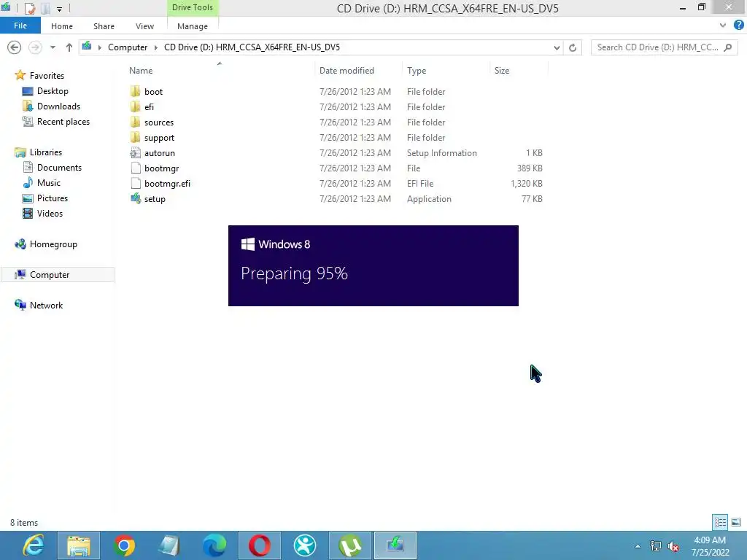Click the Properties quick access icon
747x560 pixels.
29,8
